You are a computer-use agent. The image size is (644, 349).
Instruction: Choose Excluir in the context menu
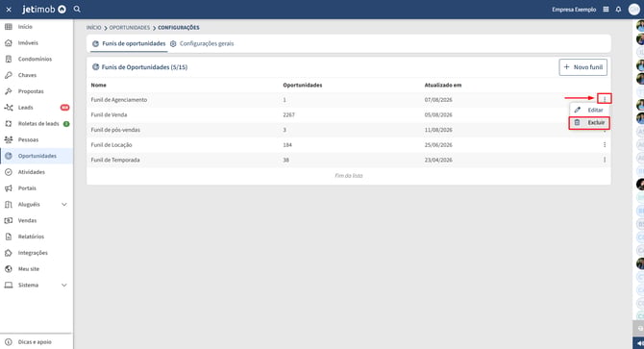[x=589, y=122]
